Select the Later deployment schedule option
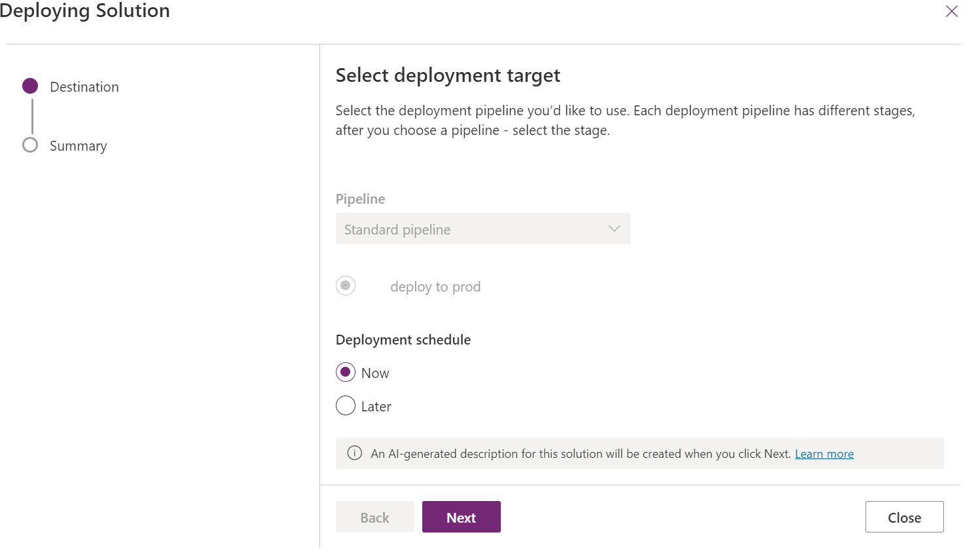980x560 pixels. (x=345, y=405)
